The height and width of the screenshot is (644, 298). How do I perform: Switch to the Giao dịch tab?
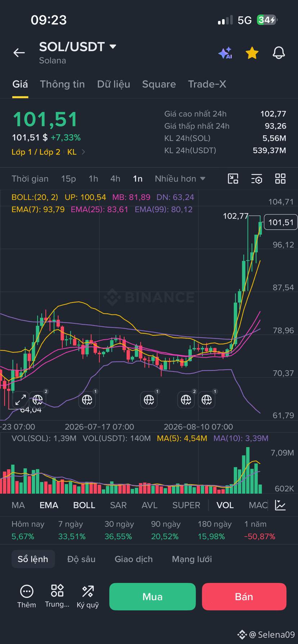point(134,559)
